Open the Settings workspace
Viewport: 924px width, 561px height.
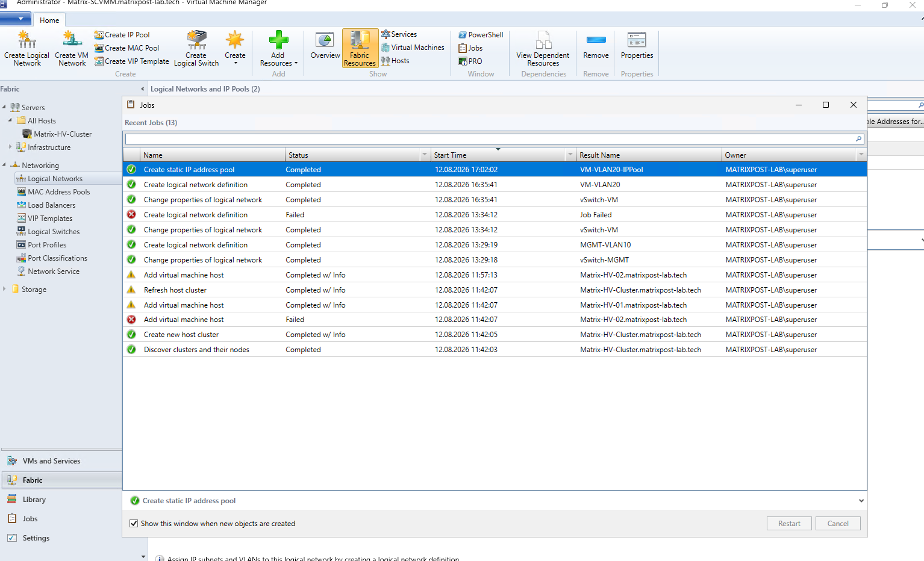tap(61, 538)
